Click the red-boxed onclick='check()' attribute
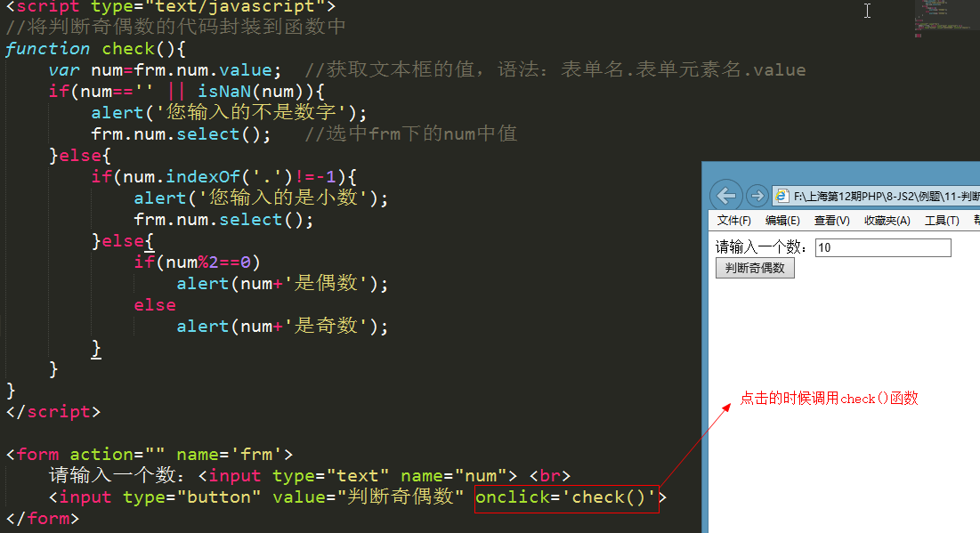The height and width of the screenshot is (533, 980). point(566,497)
